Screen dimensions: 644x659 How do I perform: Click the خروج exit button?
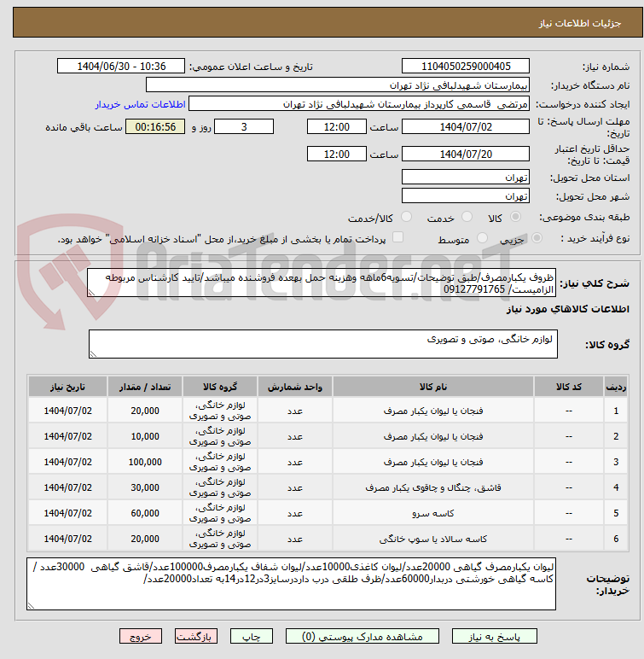[x=140, y=636]
